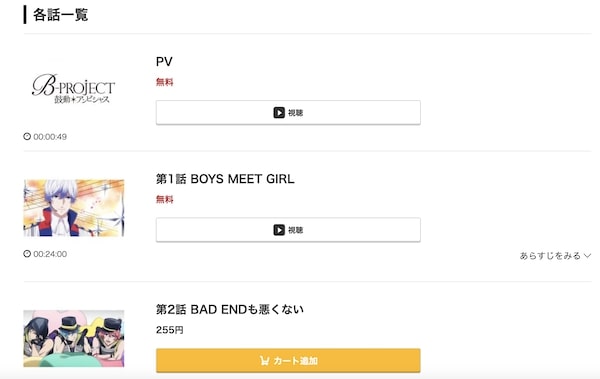600x379 pixels.
Task: Select the PV episode title
Action: point(164,62)
